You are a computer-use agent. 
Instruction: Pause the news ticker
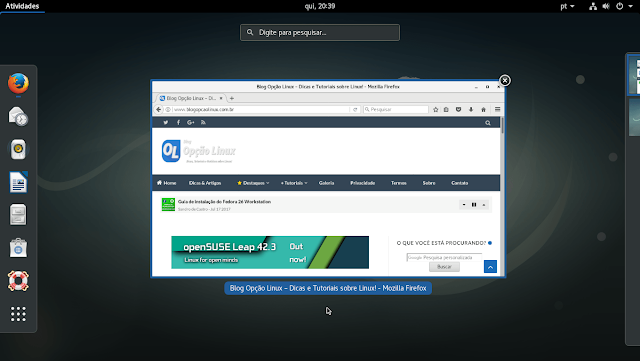coord(474,205)
